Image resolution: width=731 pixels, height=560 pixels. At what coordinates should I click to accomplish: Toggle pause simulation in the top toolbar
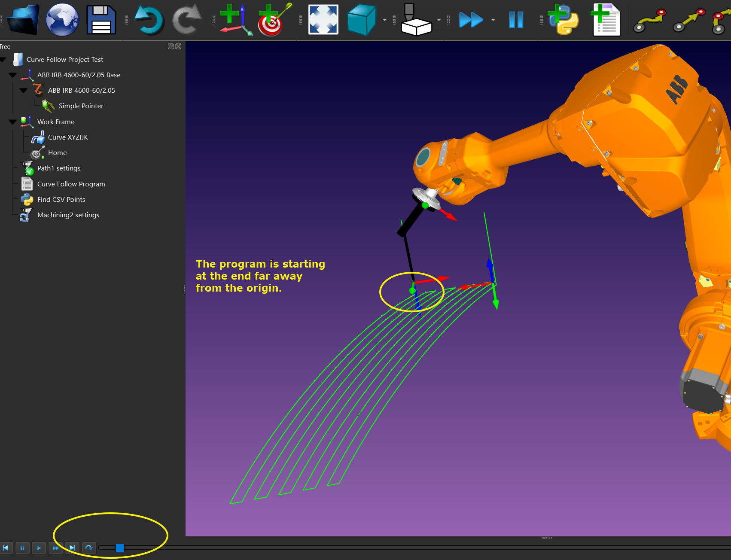(516, 20)
